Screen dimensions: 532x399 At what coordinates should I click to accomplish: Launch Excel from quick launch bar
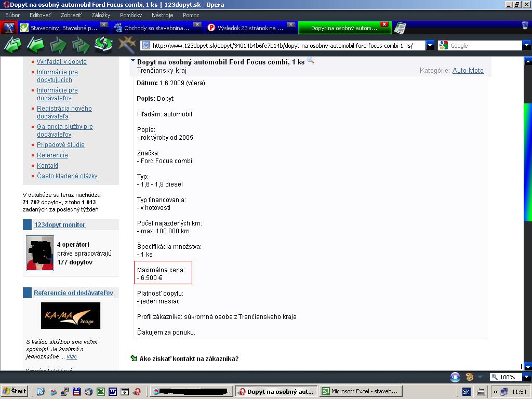(x=100, y=392)
